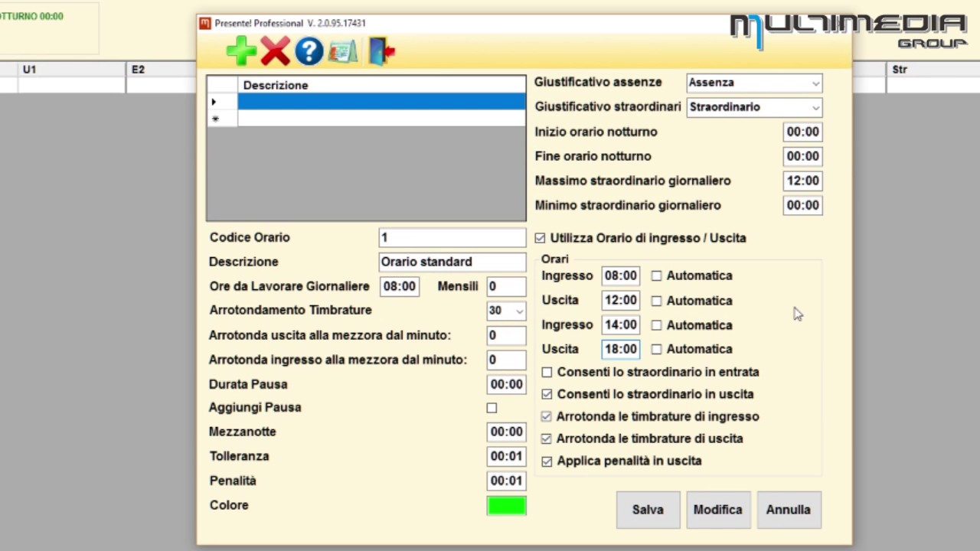Image resolution: width=980 pixels, height=551 pixels.
Task: Click Massimo straordinario giornaliero field
Action: tap(802, 181)
